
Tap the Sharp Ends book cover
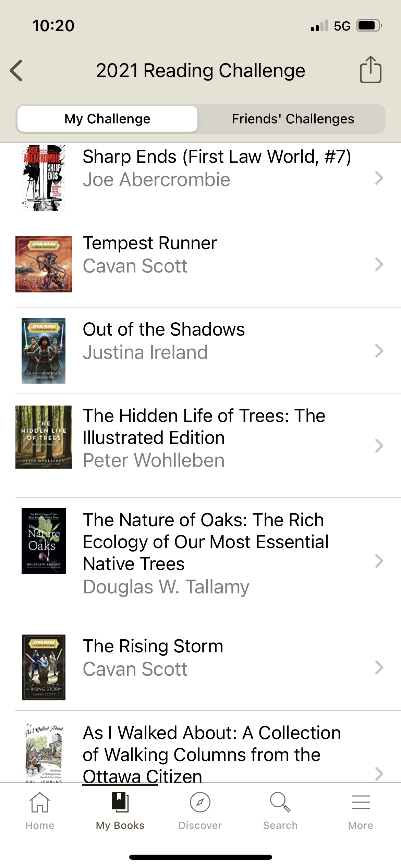coord(44,178)
